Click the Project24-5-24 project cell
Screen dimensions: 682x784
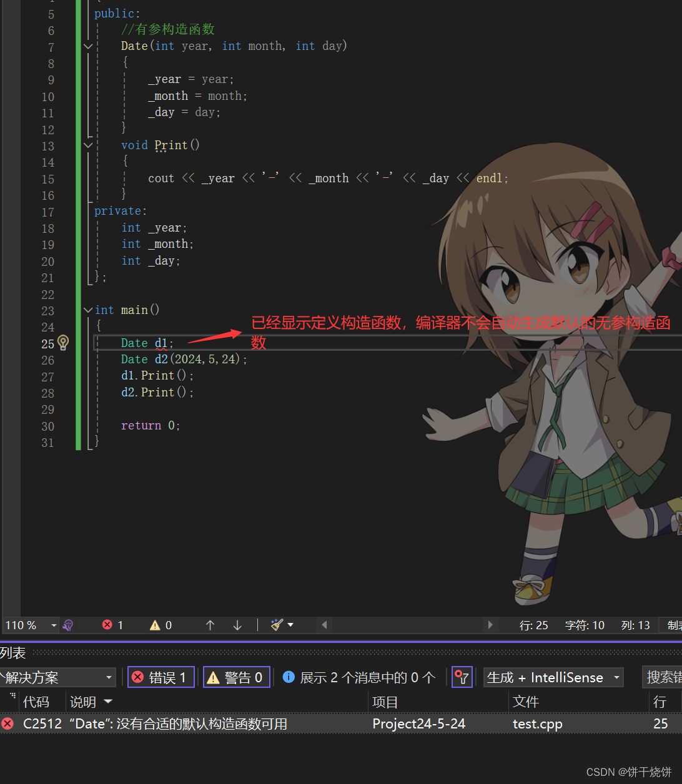tap(419, 724)
